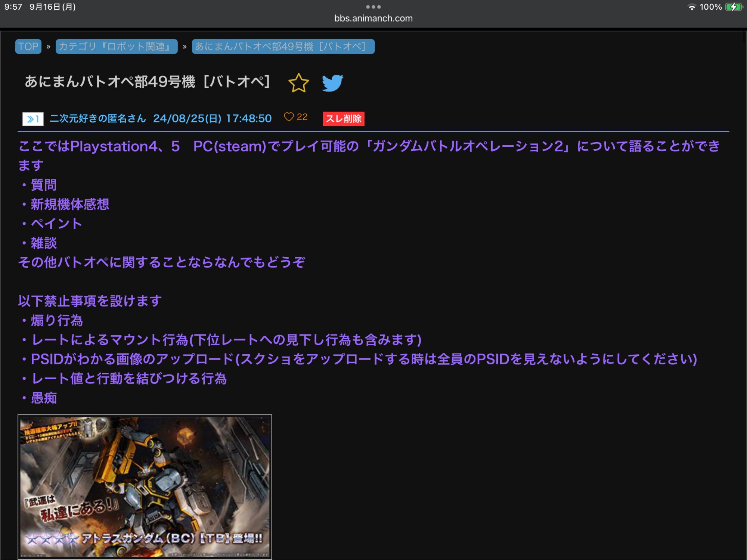Tap the poster name 二次元好きの匿名さん

pos(98,119)
